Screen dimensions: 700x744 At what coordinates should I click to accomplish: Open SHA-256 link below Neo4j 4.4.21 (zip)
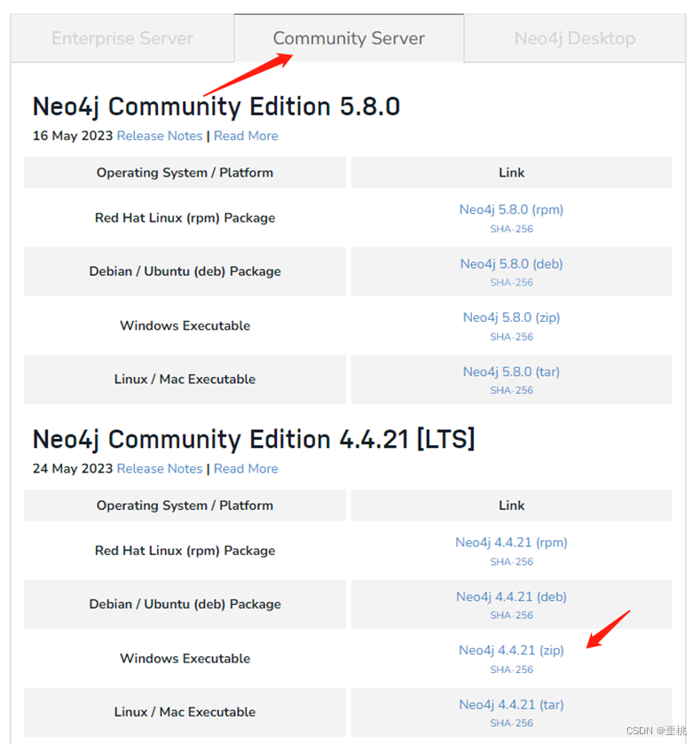point(512,669)
